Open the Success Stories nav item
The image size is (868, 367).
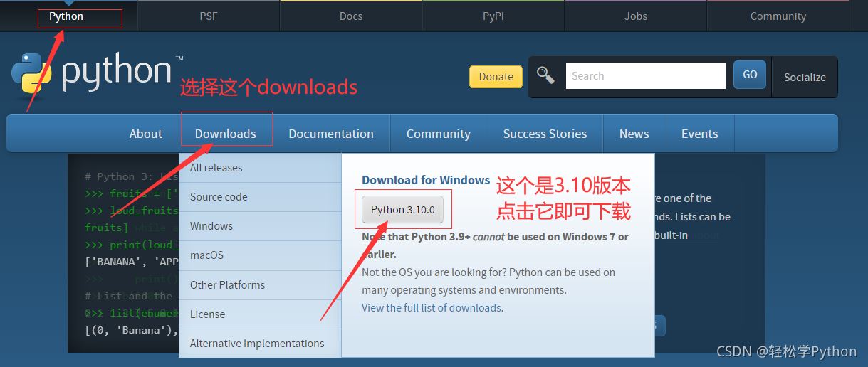(545, 134)
